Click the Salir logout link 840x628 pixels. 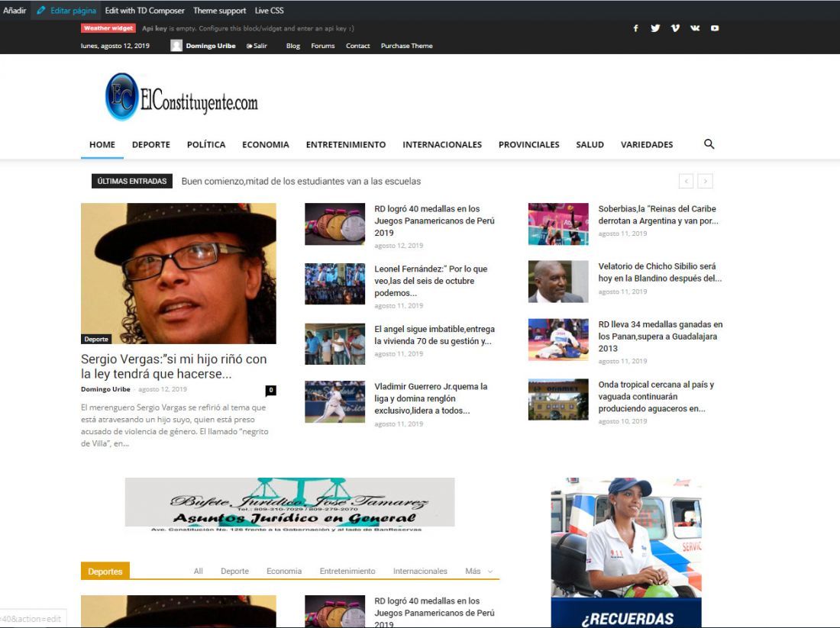pos(257,46)
